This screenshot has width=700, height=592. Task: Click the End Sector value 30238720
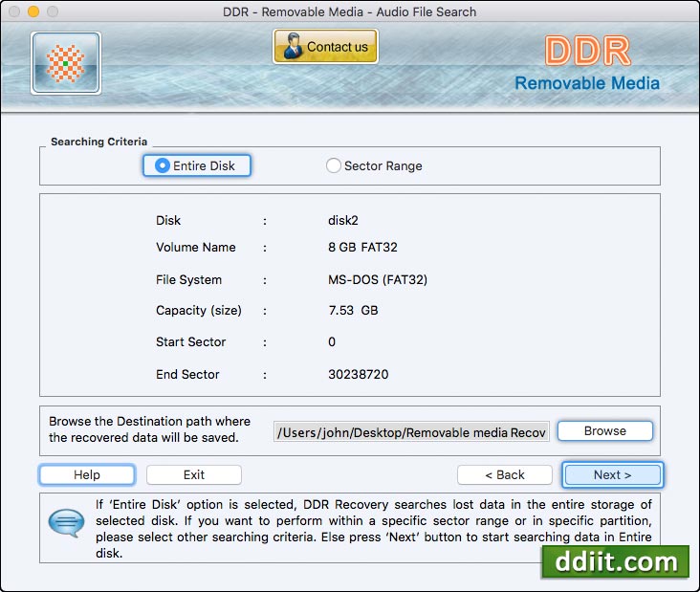tap(358, 374)
